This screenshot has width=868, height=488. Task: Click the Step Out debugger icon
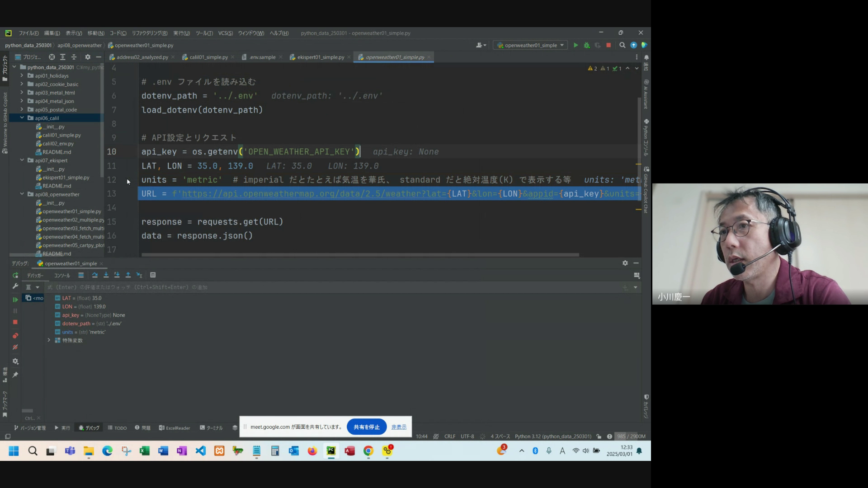pos(128,275)
